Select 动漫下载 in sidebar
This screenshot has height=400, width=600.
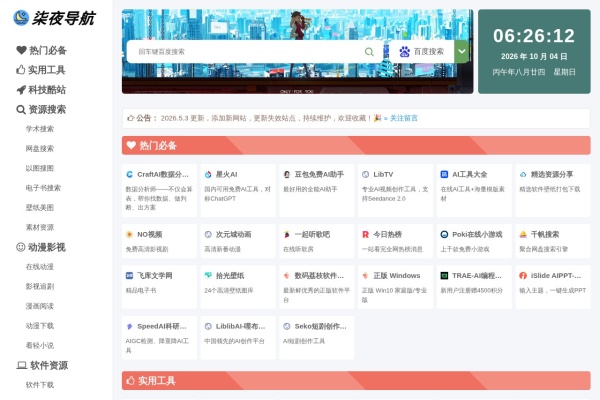40,326
